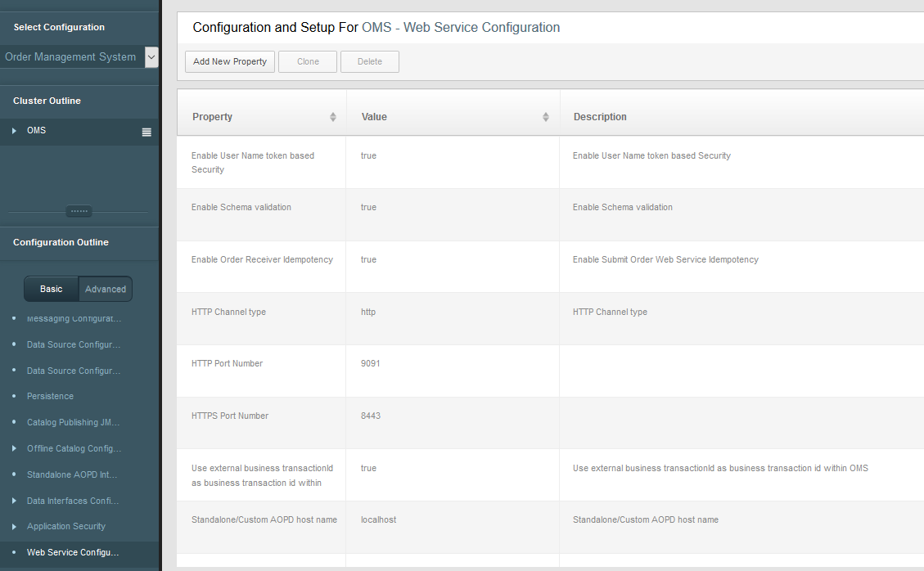
Task: Click the Value column sort arrows
Action: tap(546, 117)
